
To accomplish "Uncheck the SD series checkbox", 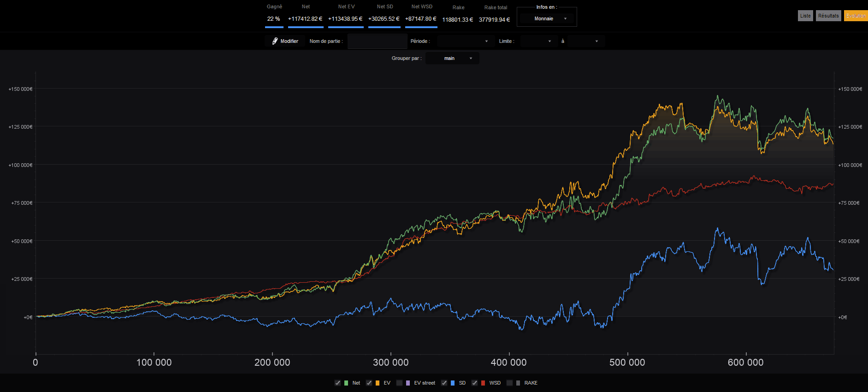I will point(444,383).
